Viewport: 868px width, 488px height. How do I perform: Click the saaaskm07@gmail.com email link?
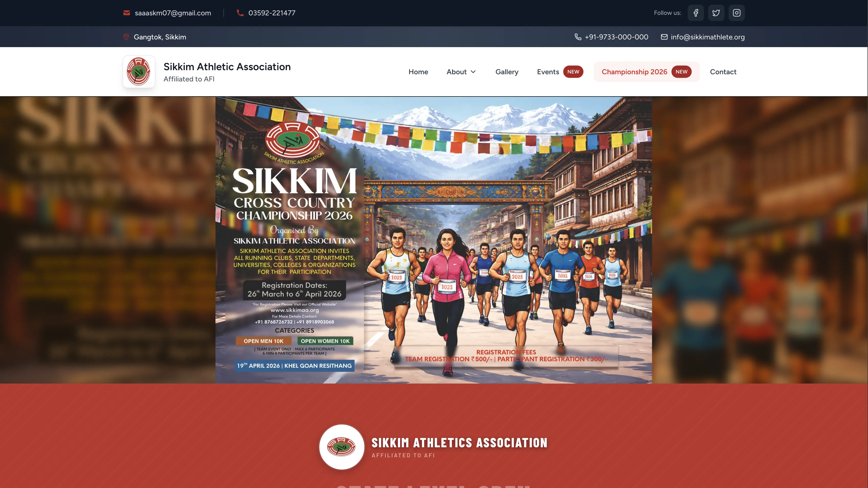pyautogui.click(x=173, y=13)
